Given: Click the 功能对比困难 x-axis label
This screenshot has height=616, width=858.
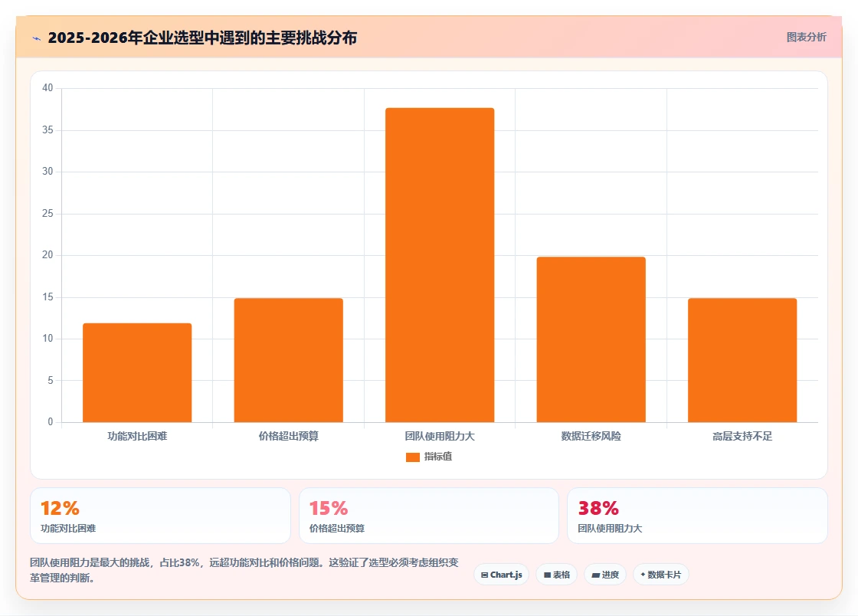Looking at the screenshot, I should (137, 436).
